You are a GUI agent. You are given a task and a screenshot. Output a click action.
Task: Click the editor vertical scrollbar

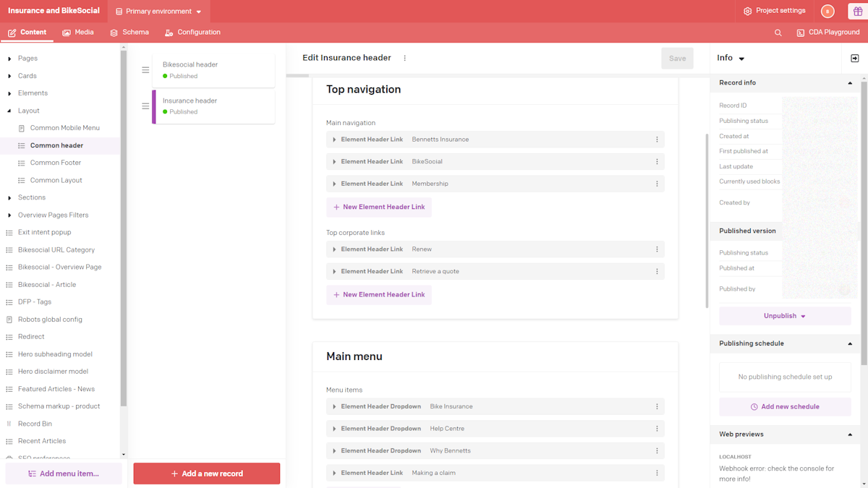(x=707, y=221)
